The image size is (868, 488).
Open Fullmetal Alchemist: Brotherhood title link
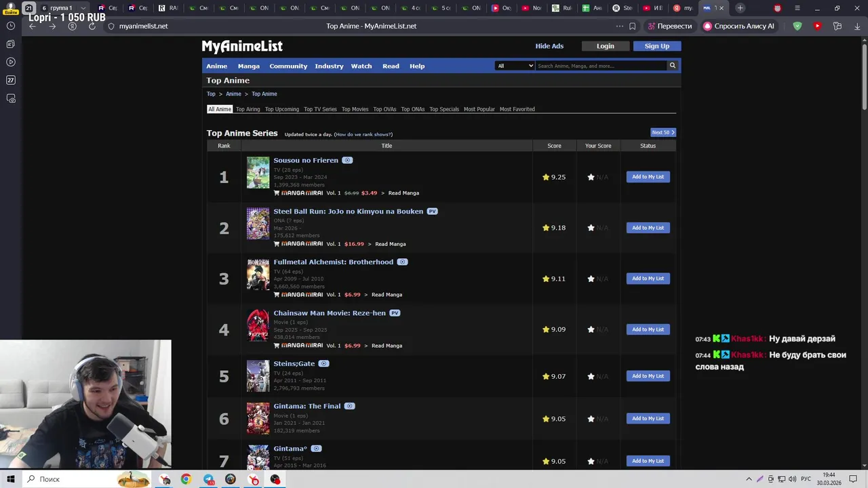click(334, 262)
